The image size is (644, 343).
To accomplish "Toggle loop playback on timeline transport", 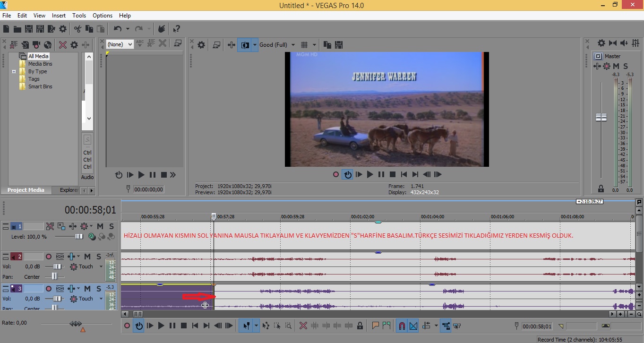I will (x=138, y=326).
